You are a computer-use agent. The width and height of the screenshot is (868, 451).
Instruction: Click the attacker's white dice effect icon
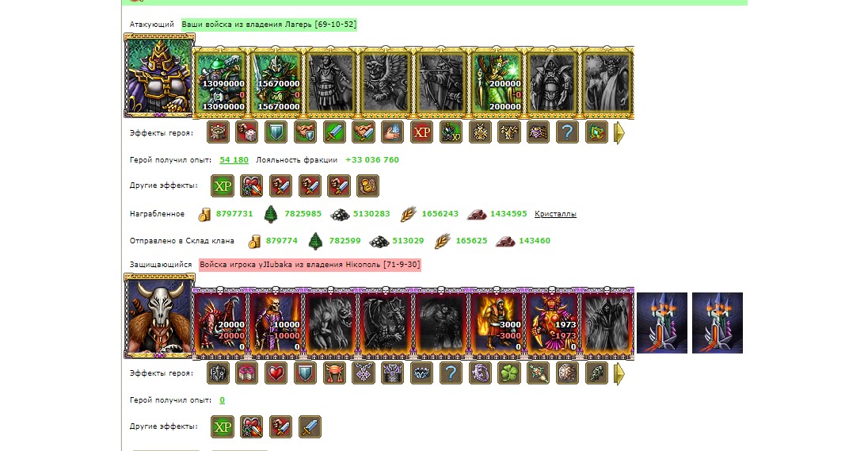pyautogui.click(x=247, y=132)
